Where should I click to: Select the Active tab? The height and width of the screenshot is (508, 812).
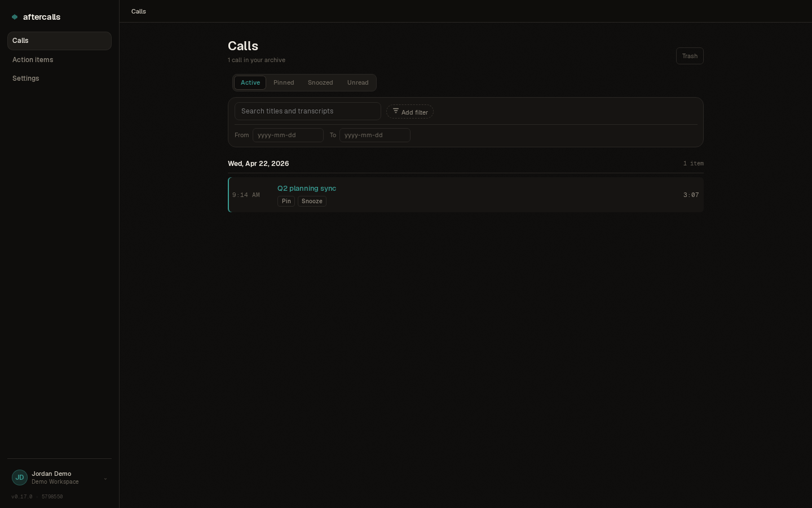pyautogui.click(x=250, y=82)
